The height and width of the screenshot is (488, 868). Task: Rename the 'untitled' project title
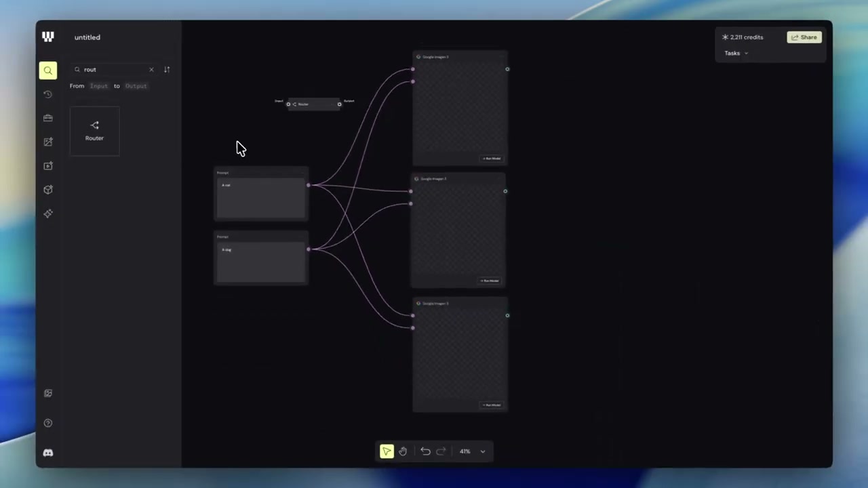pos(87,37)
